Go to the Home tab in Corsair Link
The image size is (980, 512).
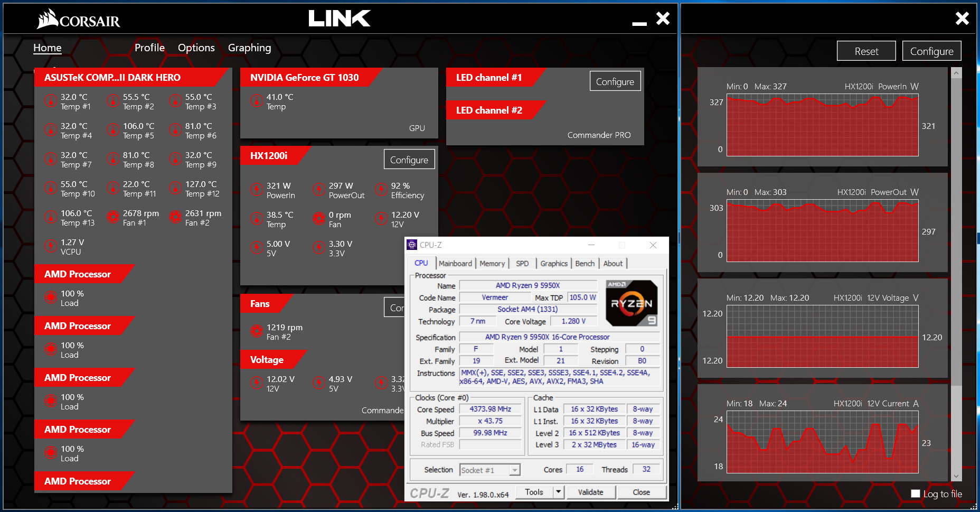coord(48,48)
